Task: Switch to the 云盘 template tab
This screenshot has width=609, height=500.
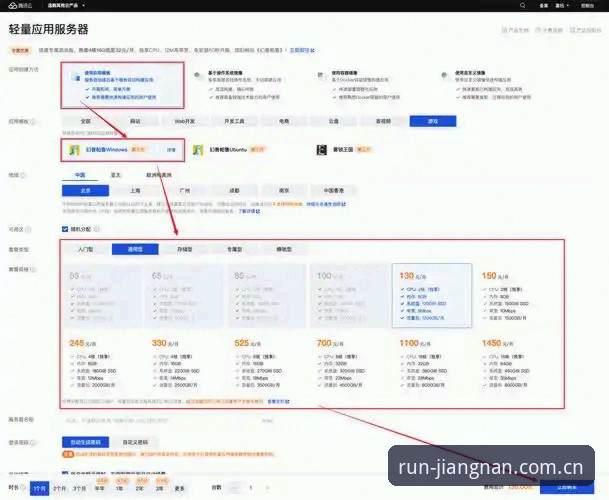Action: click(x=334, y=121)
